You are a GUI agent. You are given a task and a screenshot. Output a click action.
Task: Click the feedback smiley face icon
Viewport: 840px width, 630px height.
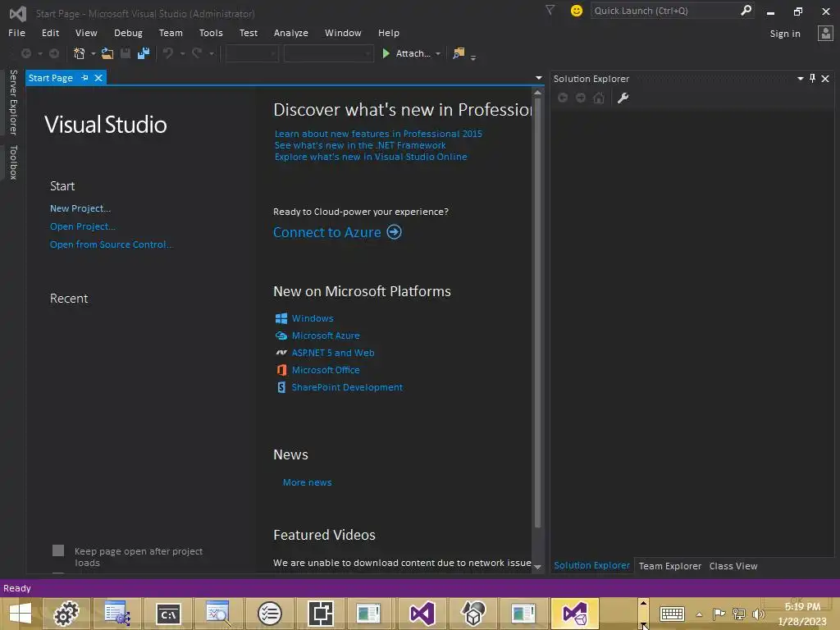(x=577, y=11)
